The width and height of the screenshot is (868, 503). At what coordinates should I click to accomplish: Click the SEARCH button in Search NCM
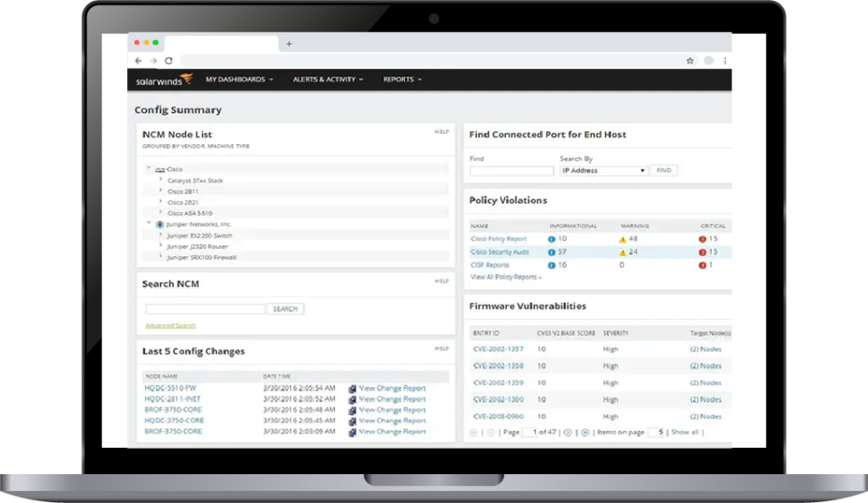tap(285, 308)
